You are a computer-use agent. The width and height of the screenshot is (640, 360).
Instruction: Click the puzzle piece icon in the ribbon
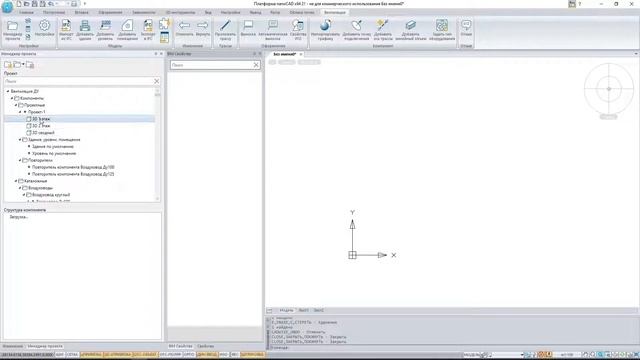point(164,24)
